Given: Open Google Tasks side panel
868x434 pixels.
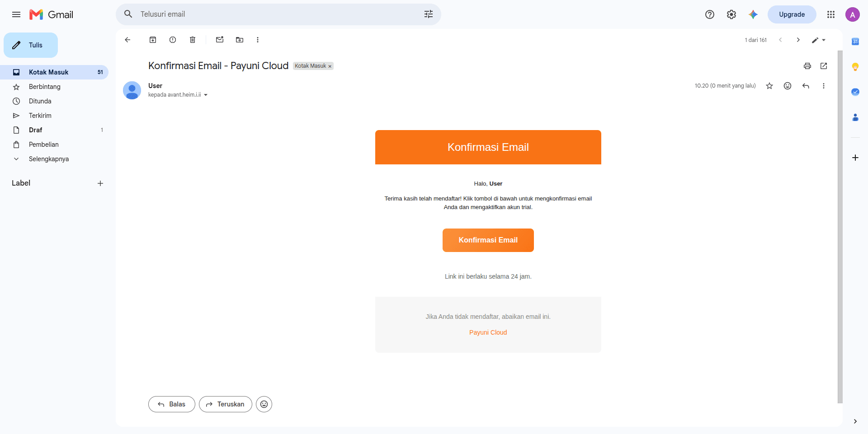Looking at the screenshot, I should coord(855,92).
